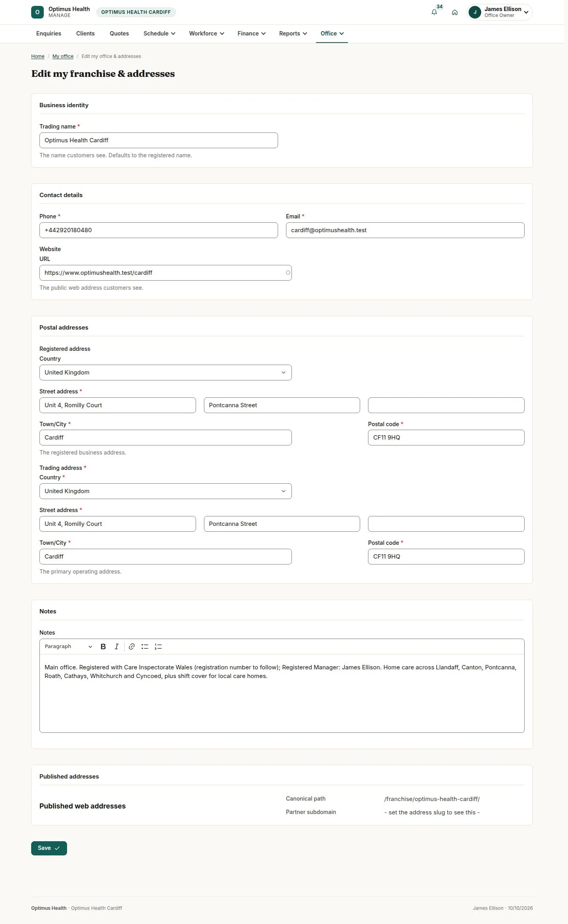Focus empty third street line of Registered address
This screenshot has height=924, width=568.
[446, 405]
